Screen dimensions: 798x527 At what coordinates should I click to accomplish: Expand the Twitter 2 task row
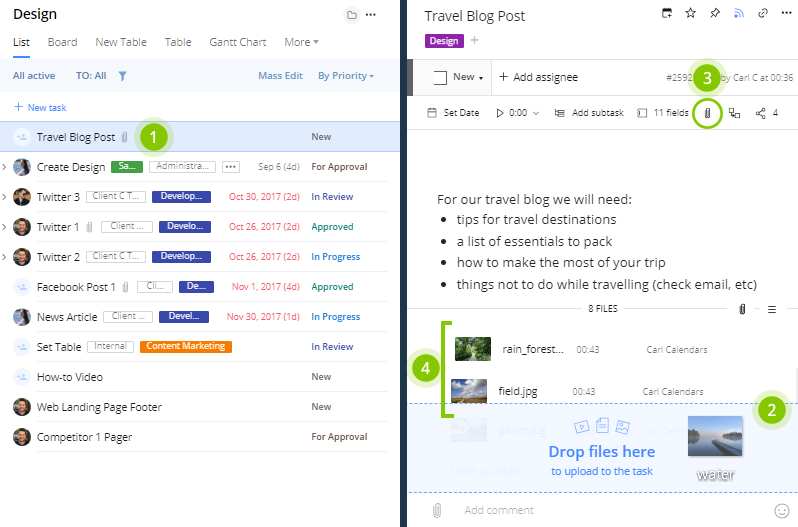4,257
